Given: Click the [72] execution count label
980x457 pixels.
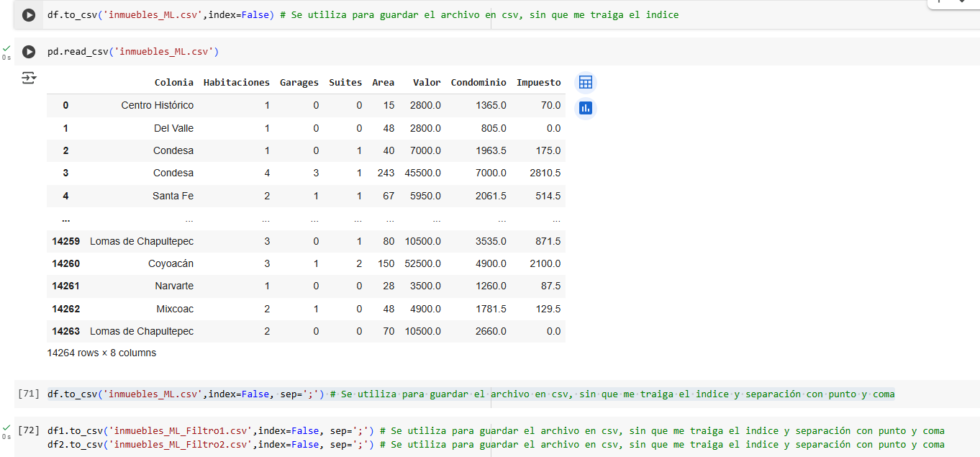Looking at the screenshot, I should (29, 430).
